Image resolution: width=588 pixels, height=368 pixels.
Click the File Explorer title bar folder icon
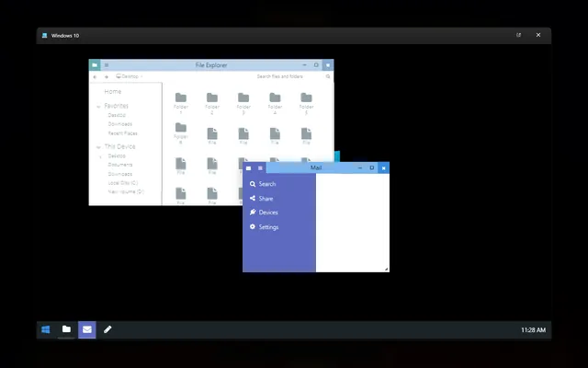[x=95, y=65]
